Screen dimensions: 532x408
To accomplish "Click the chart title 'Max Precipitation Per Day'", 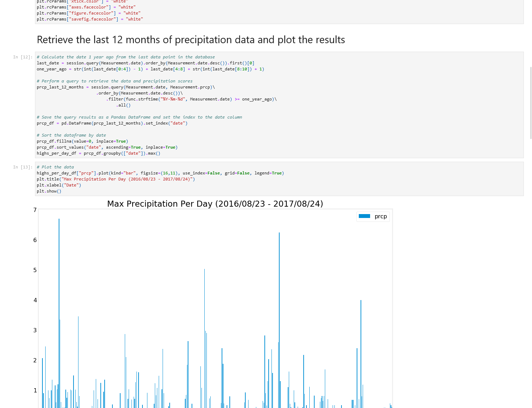I will [215, 204].
